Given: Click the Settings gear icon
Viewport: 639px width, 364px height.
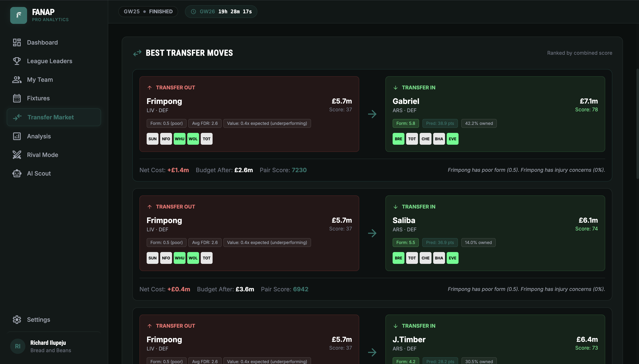Looking at the screenshot, I should [17, 319].
